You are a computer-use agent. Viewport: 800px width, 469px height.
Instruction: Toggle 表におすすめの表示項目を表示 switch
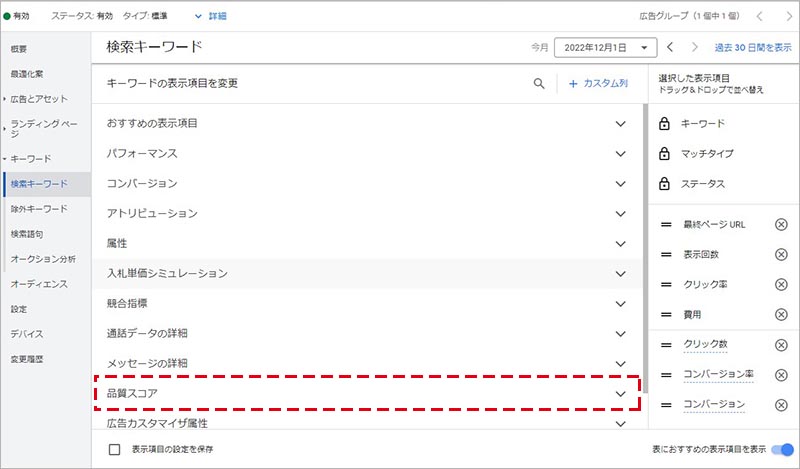(x=782, y=450)
